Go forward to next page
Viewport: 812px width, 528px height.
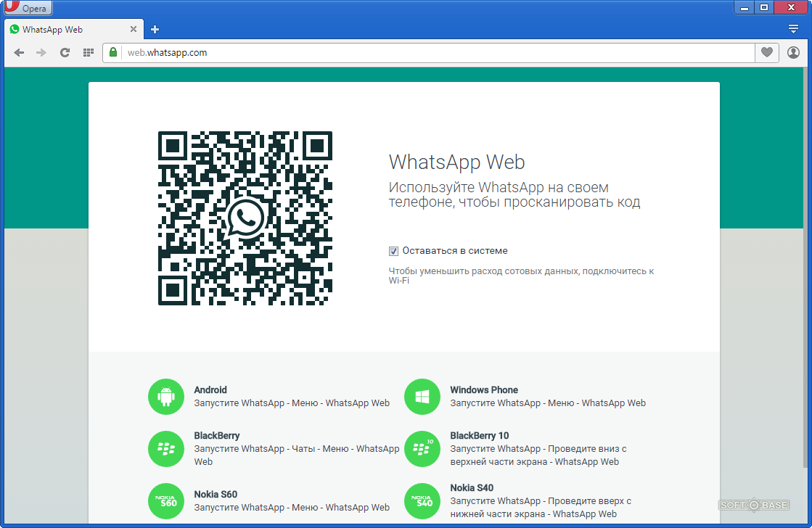click(x=41, y=52)
